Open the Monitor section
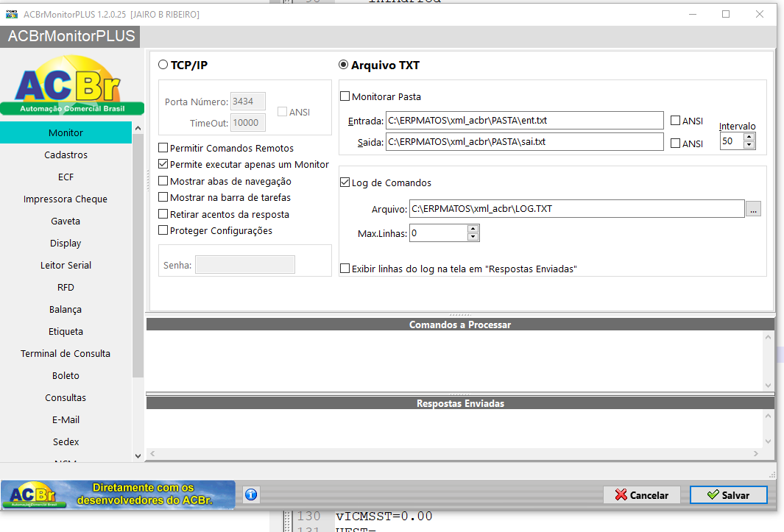Viewport: 784px width, 532px height. tap(66, 132)
